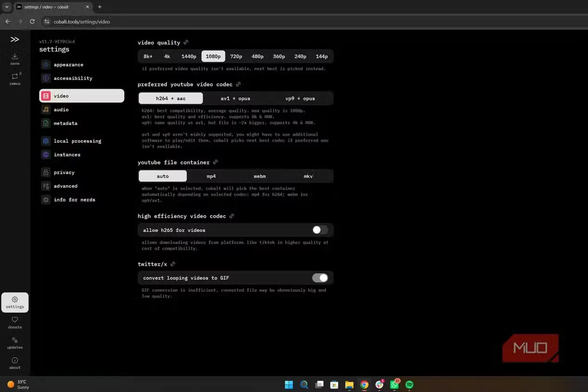Click the browser address bar

tap(297, 21)
